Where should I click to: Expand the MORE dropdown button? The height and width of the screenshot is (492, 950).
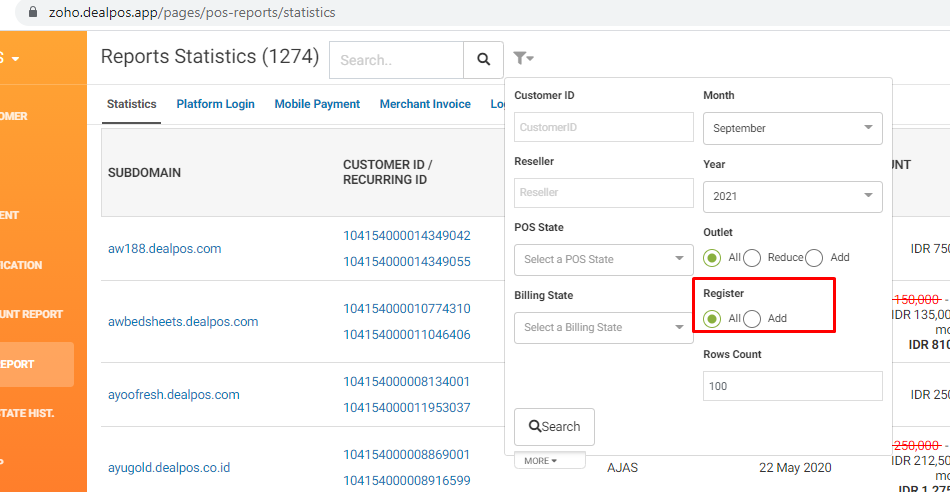click(x=540, y=461)
